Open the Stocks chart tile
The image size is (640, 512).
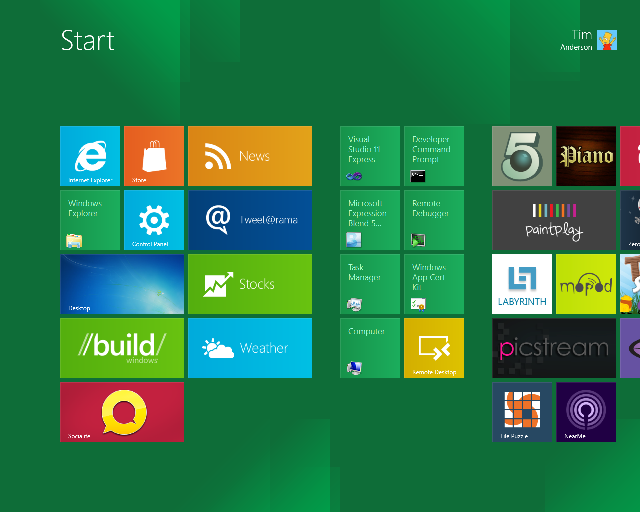[250, 284]
